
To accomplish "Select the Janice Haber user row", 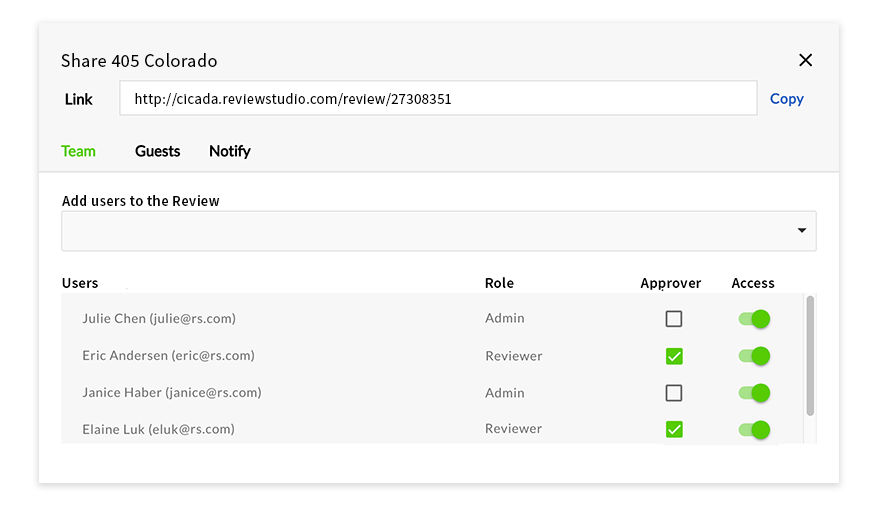I will click(x=172, y=393).
